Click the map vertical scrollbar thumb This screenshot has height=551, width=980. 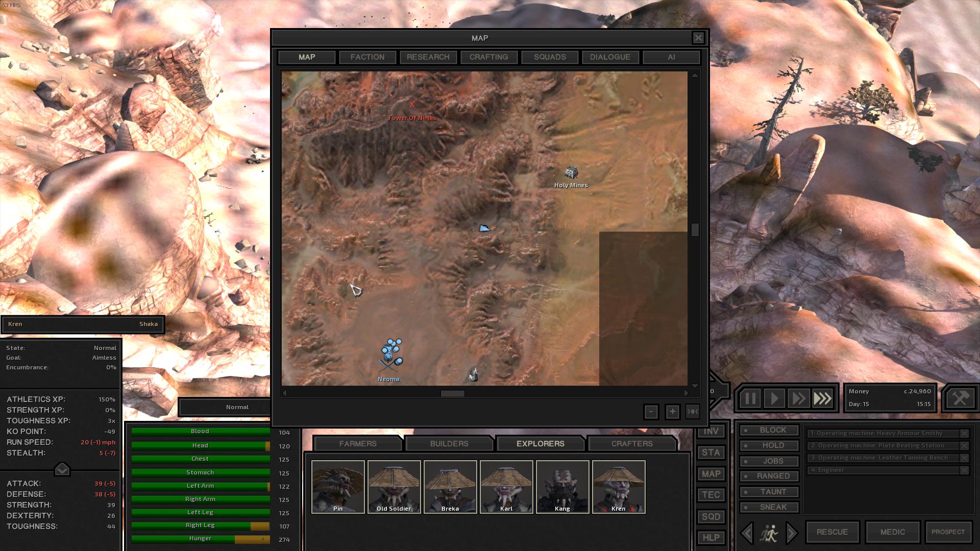(695, 230)
